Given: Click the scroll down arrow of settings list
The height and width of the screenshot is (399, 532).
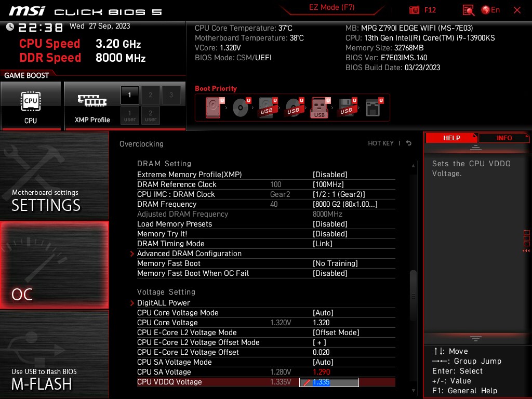Looking at the screenshot, I should pos(413,391).
